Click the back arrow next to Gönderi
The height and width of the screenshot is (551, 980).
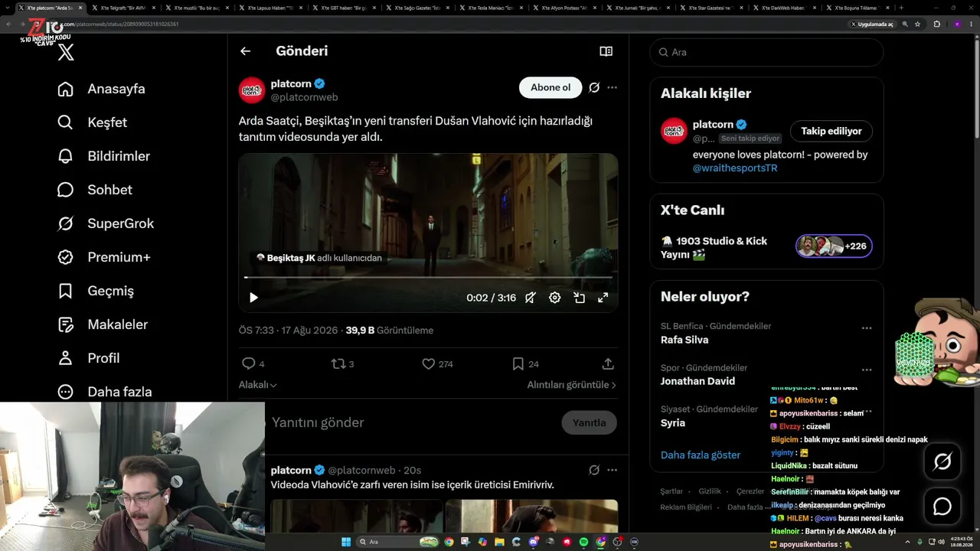(x=245, y=51)
